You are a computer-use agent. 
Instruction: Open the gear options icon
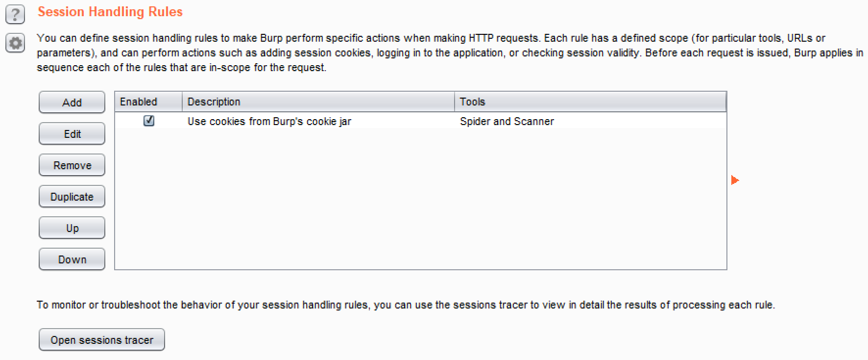click(15, 43)
